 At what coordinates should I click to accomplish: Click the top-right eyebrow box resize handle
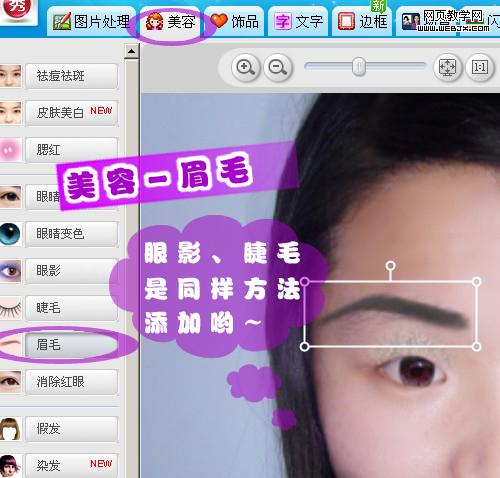477,282
